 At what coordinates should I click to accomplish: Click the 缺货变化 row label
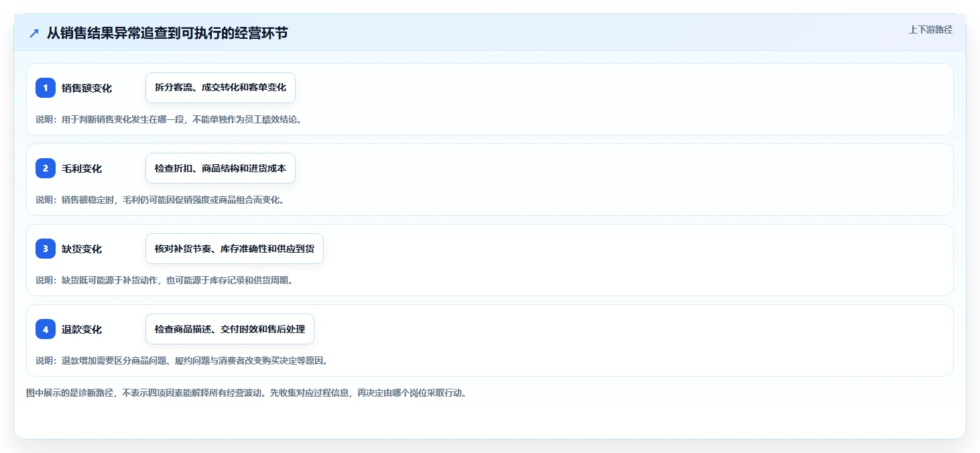click(x=82, y=249)
